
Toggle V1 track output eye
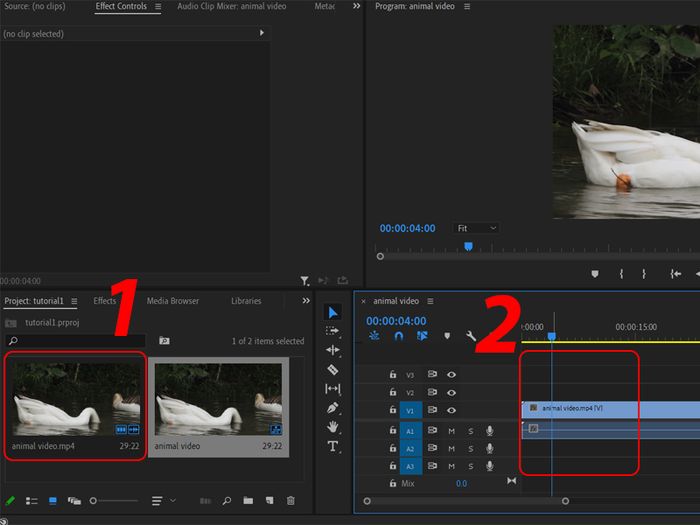point(451,410)
